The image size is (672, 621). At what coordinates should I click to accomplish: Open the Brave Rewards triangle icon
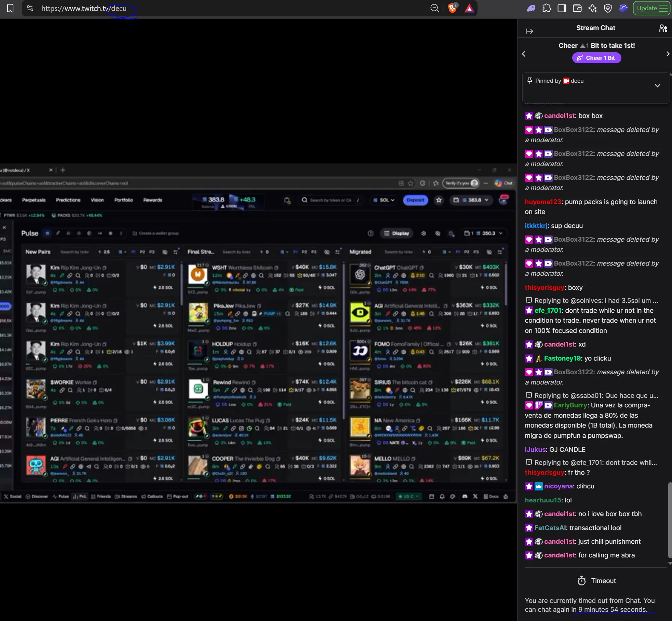tap(469, 9)
